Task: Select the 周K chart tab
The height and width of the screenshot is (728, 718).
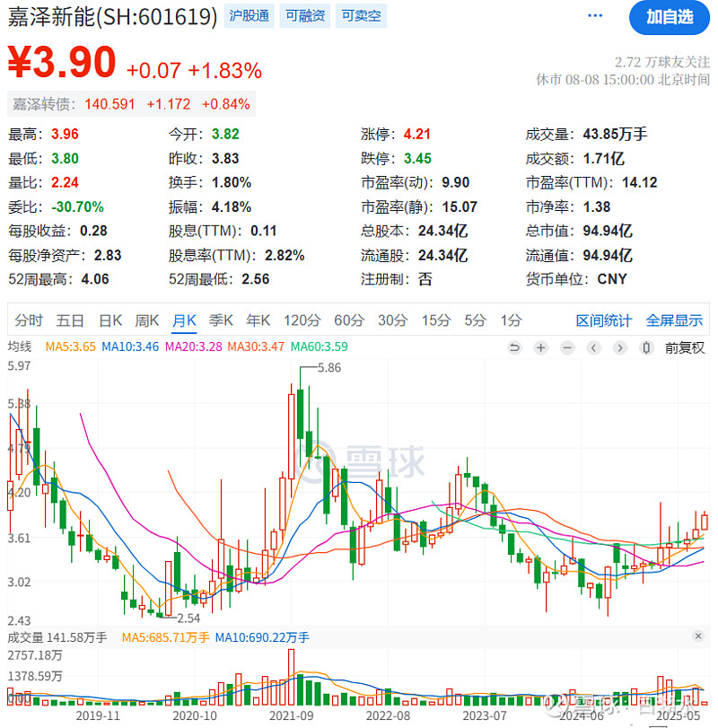Action: pos(146,320)
